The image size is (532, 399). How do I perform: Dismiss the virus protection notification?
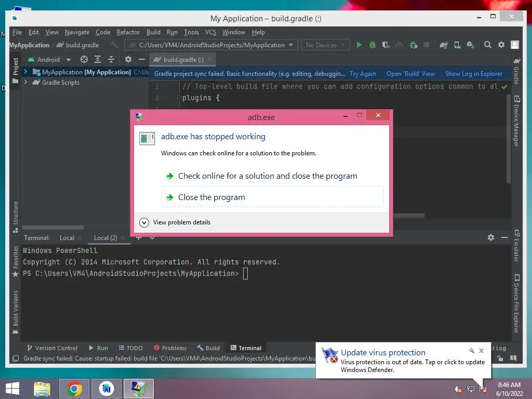click(481, 351)
